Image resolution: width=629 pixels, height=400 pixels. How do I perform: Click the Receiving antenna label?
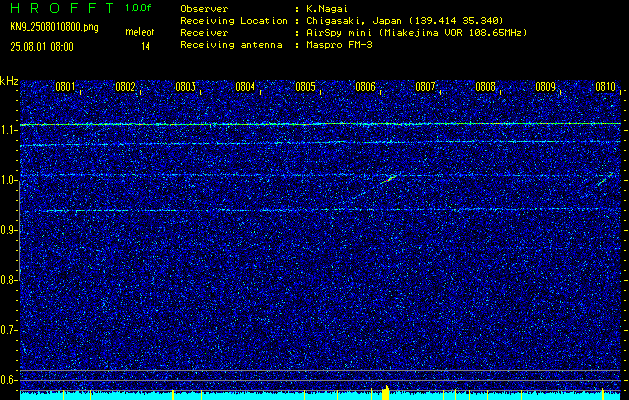(x=231, y=45)
